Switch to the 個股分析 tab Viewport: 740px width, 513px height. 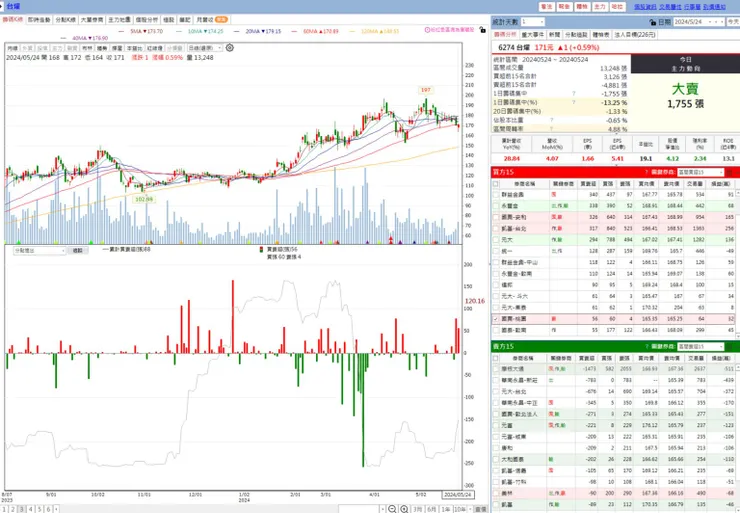pos(147,20)
